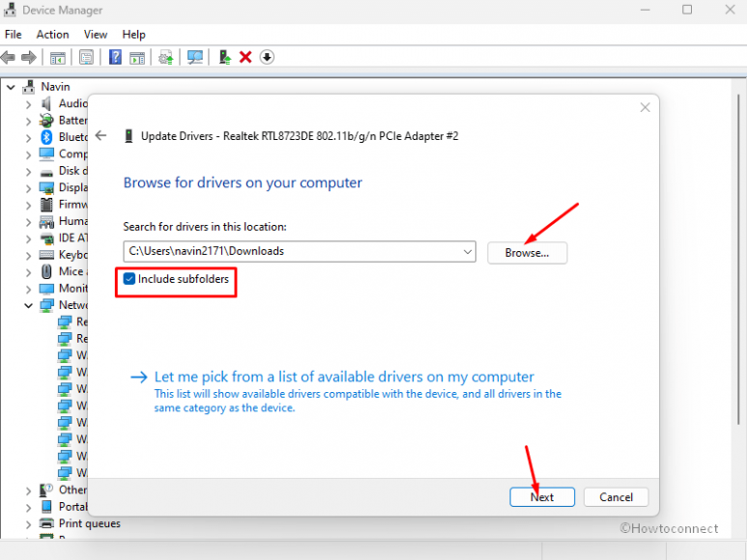747x560 pixels.
Task: Expand the Print queues category
Action: [x=28, y=524]
